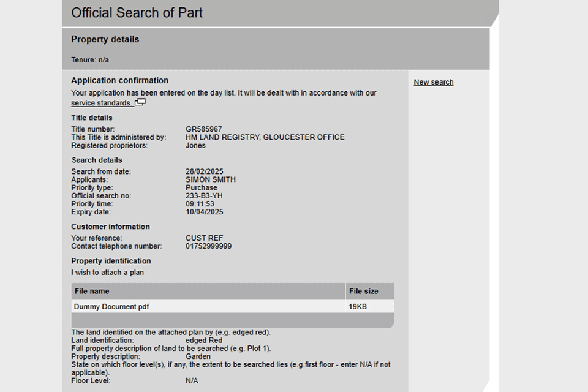Click the File name column header
588x392 pixels.
pyautogui.click(x=91, y=291)
